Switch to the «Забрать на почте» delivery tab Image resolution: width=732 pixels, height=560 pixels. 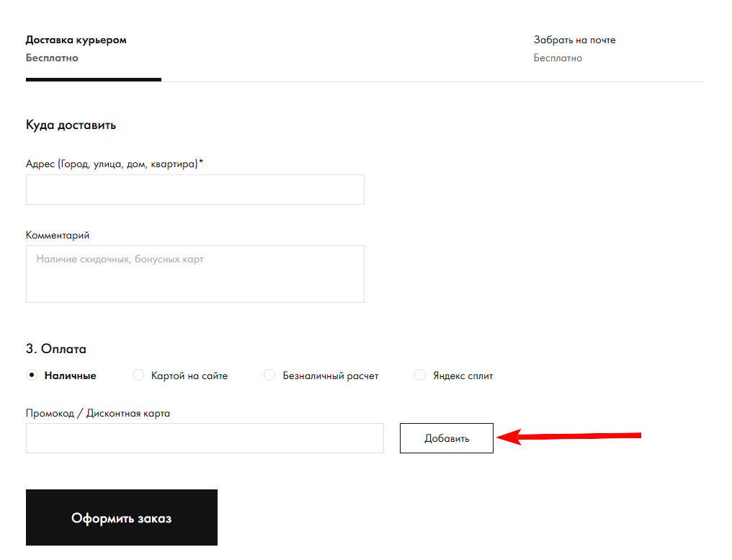tap(574, 40)
